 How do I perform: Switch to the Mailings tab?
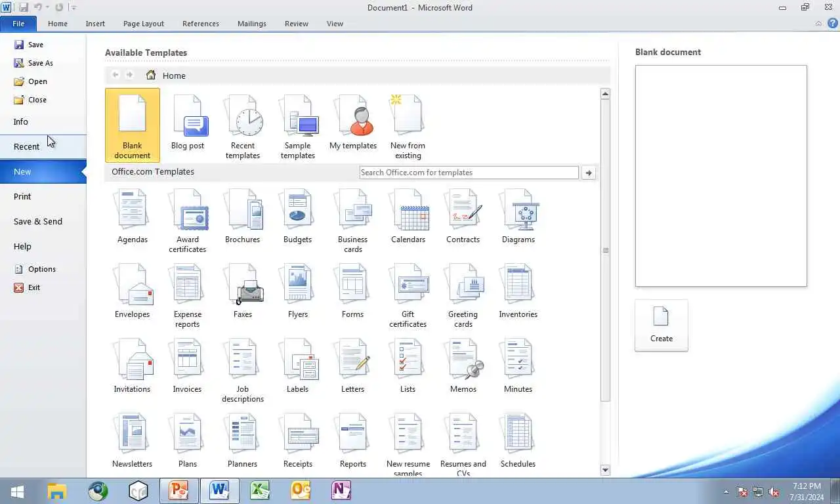(252, 24)
